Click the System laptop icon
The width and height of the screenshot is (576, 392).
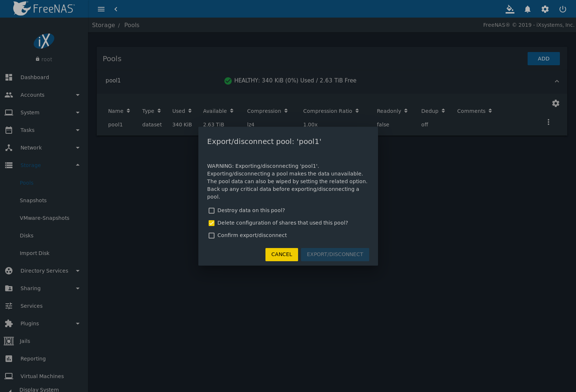[x=9, y=112]
